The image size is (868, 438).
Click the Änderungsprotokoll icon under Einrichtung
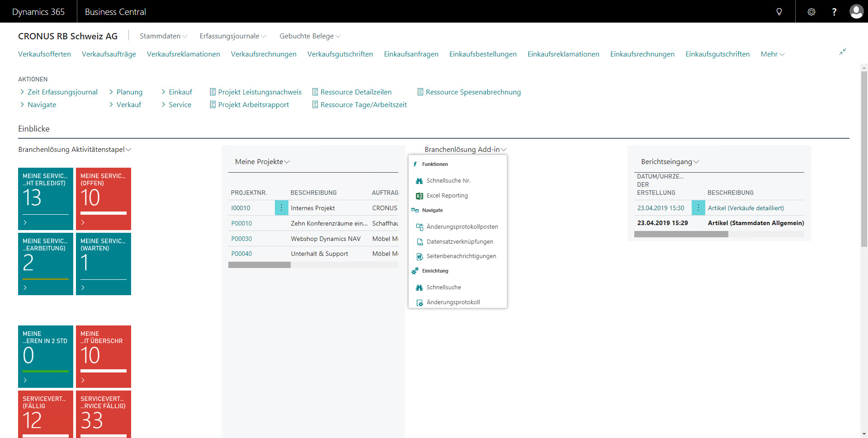pos(419,302)
